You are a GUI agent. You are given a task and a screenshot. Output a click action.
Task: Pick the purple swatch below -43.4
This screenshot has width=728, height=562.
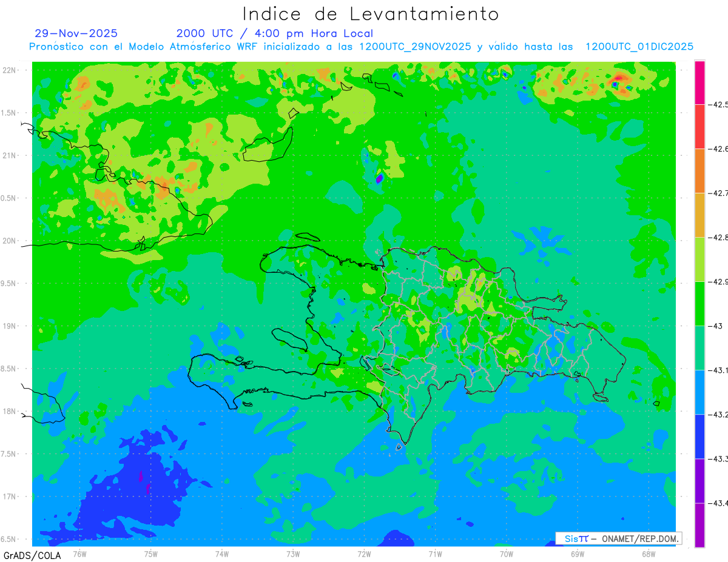tap(699, 525)
